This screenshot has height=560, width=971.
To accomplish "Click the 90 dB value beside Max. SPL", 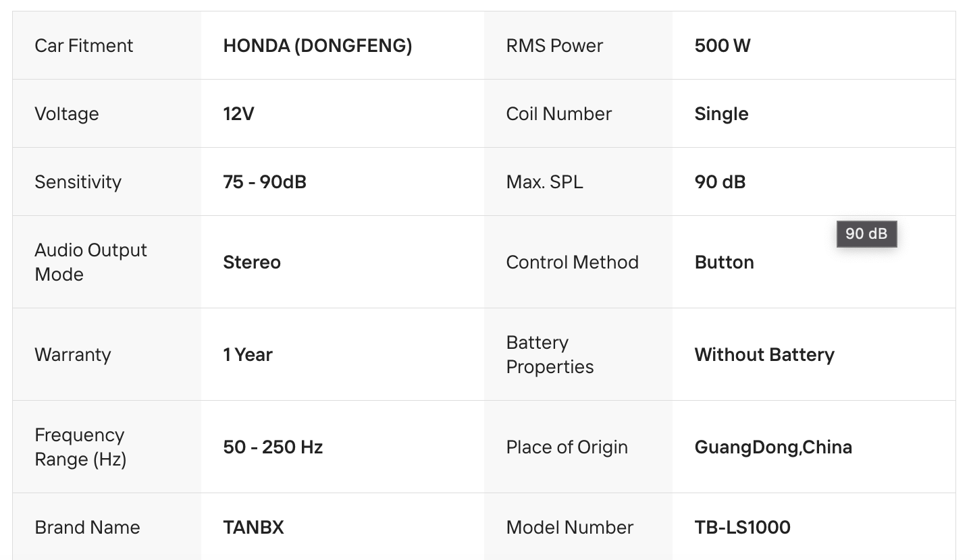I will 720,182.
